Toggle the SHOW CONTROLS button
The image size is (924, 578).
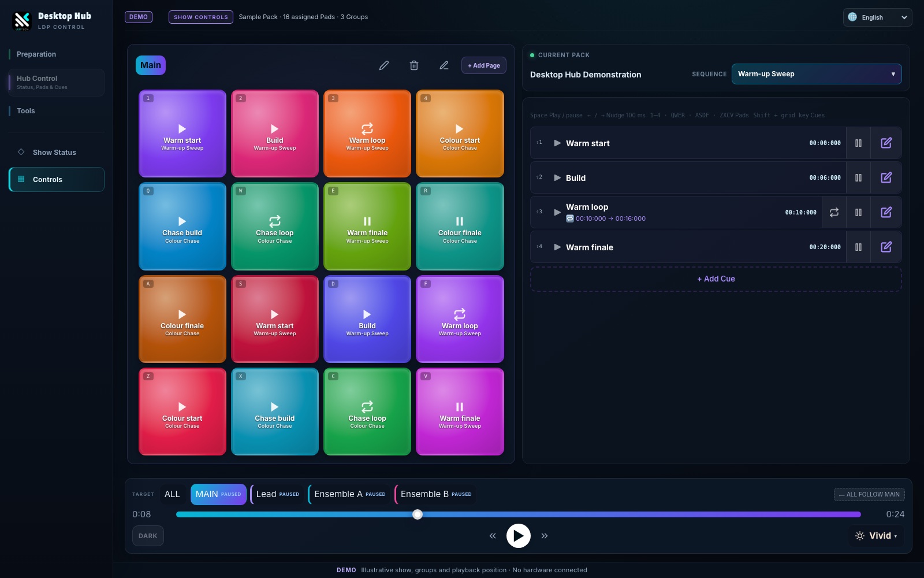[x=201, y=17]
